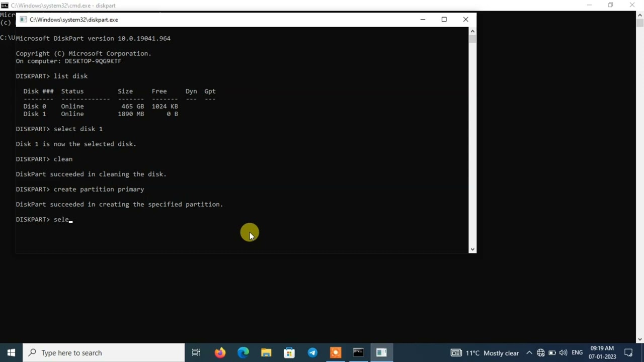Open the volume control tray icon
Viewport: 644px width, 362px height.
point(563,353)
